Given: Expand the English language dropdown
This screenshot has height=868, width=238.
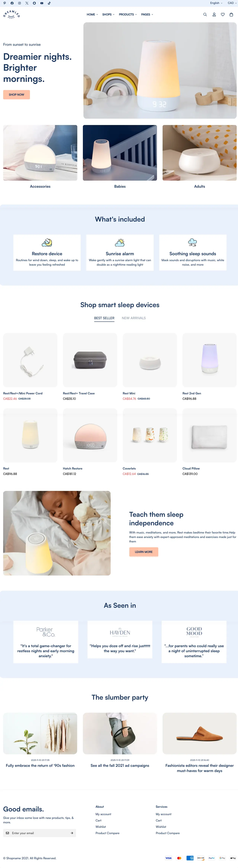Looking at the screenshot, I should [x=216, y=3].
